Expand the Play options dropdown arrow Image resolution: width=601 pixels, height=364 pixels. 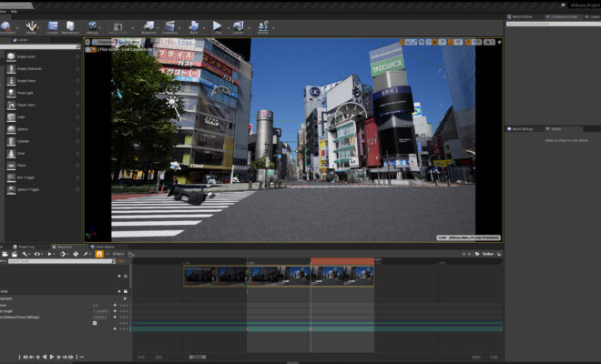click(228, 27)
